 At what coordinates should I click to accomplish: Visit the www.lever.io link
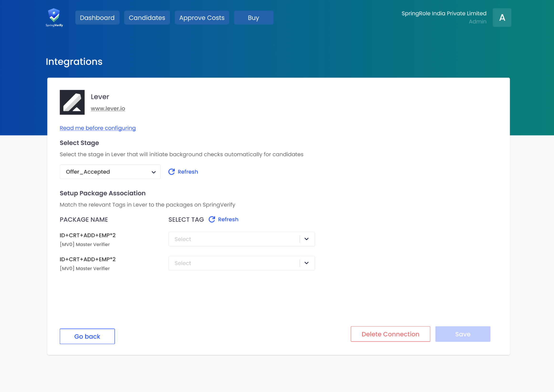(108, 108)
